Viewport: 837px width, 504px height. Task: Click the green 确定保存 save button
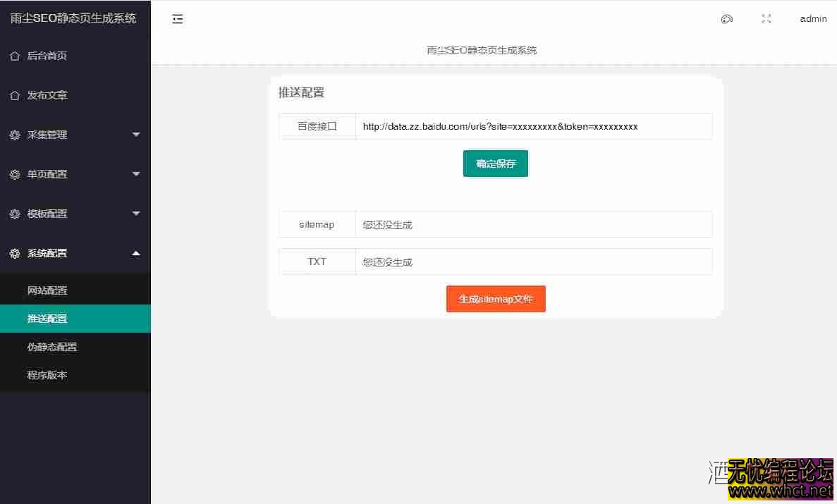[496, 163]
